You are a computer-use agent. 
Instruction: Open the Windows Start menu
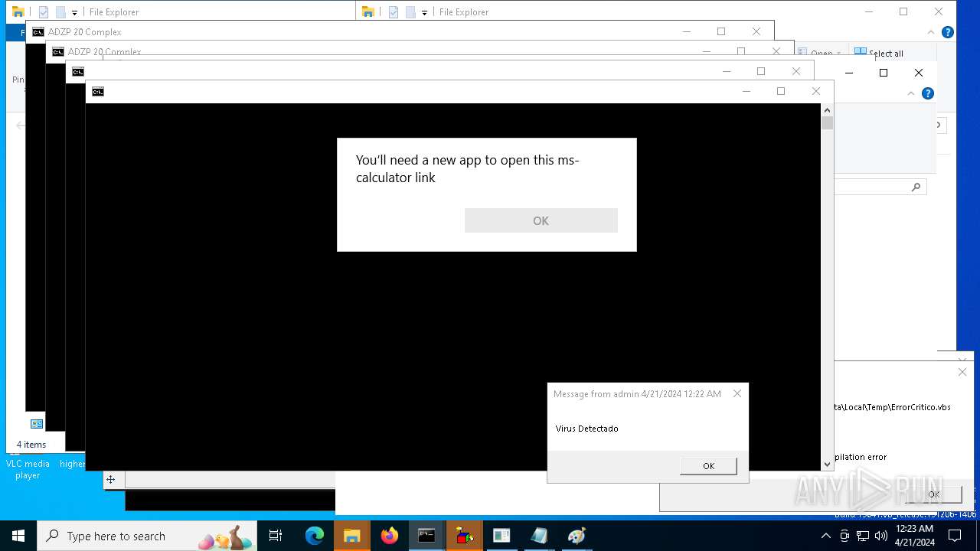point(18,536)
